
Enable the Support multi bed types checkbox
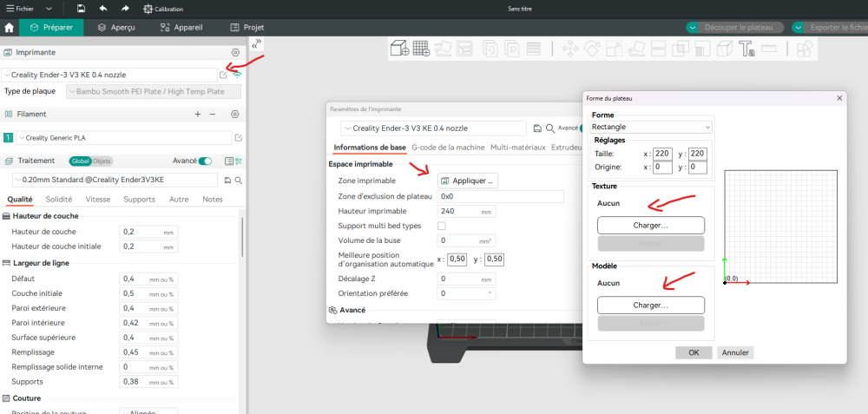(x=441, y=226)
